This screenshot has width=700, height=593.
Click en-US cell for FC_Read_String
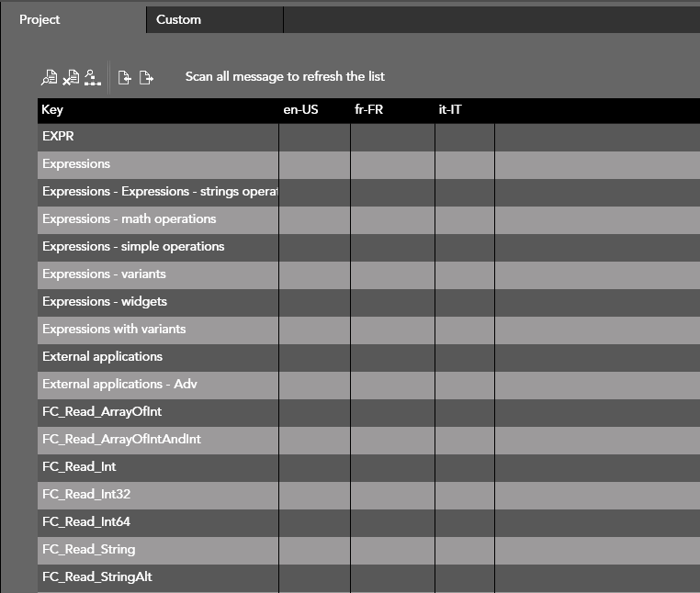[x=314, y=550]
